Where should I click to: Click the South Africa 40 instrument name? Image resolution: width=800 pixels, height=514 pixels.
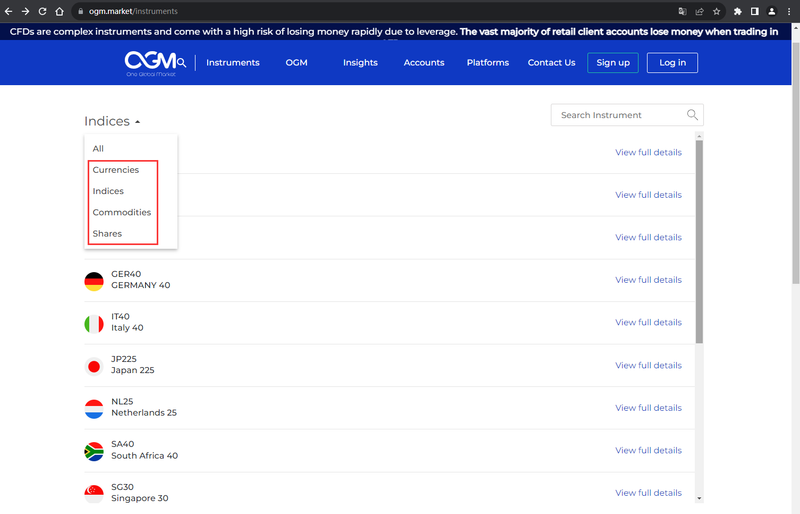pos(144,455)
